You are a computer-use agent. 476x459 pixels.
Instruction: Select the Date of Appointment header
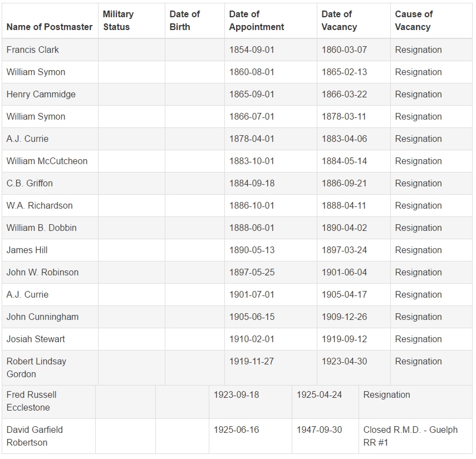pos(257,21)
